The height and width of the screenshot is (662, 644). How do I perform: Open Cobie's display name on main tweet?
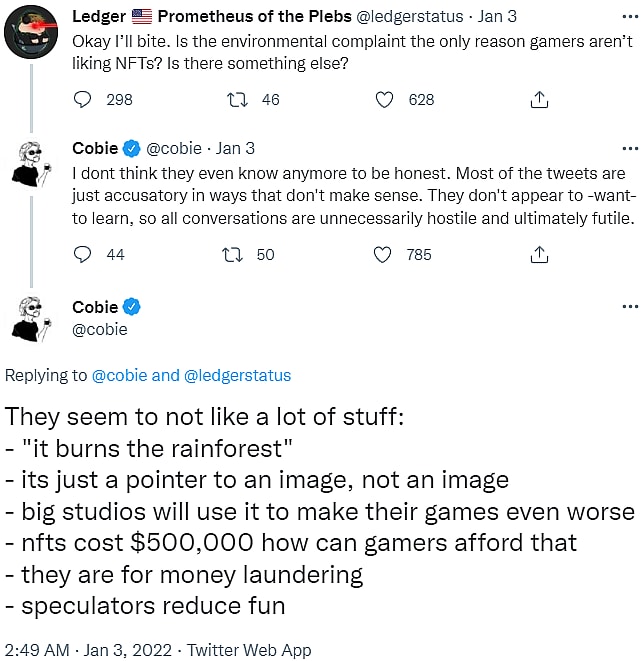[x=95, y=307]
